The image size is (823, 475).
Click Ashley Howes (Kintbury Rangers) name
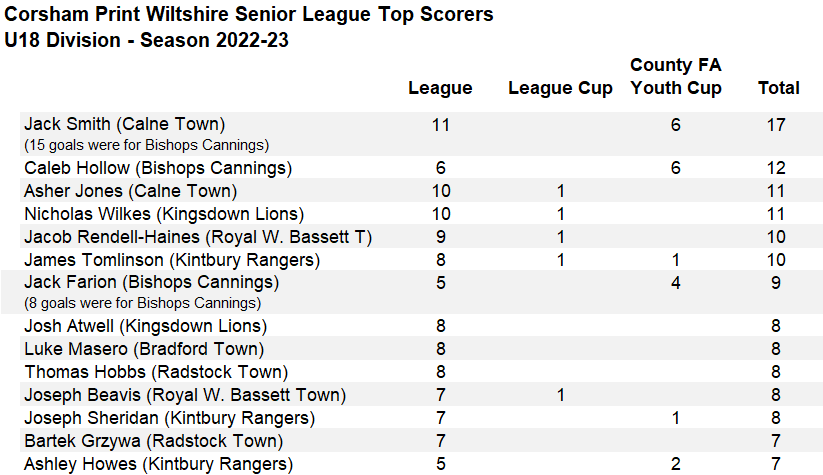click(x=159, y=464)
